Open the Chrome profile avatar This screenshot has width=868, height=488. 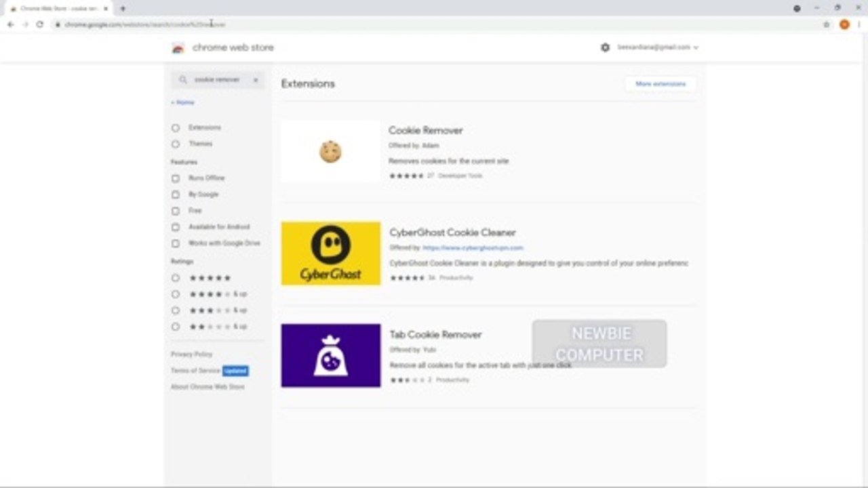point(844,24)
